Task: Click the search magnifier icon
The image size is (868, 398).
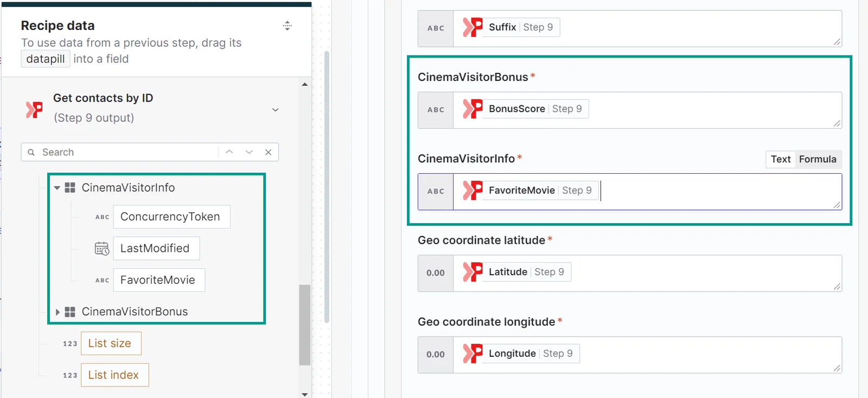Action: 31,153
